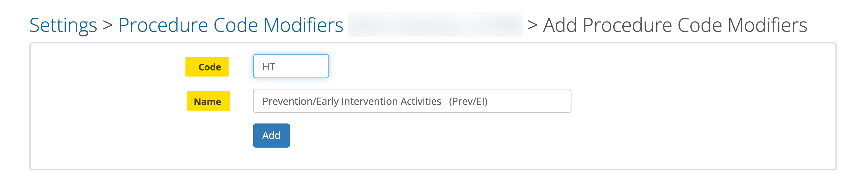868x182 pixels.
Task: Click the blue Add button
Action: coord(271,135)
